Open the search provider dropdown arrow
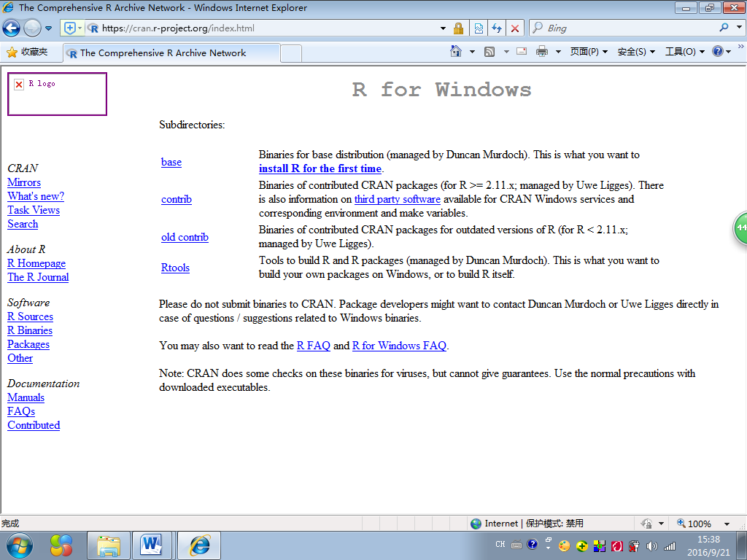 pos(739,28)
